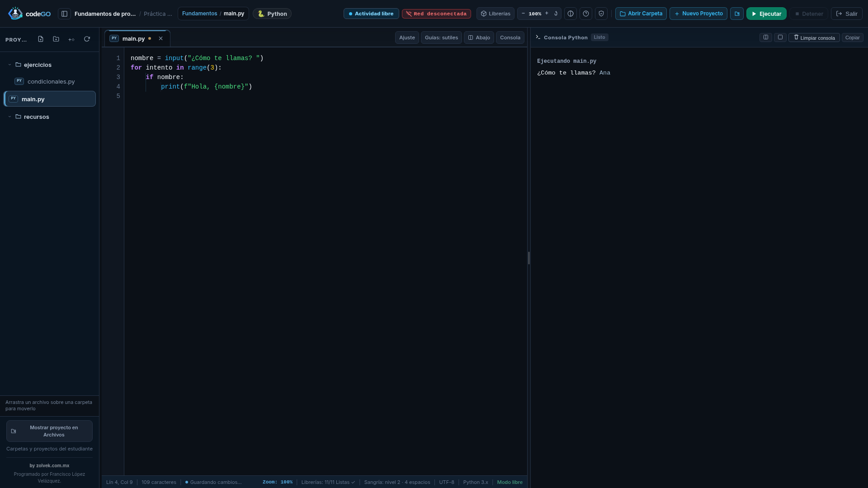Switch console to split column layout
This screenshot has height=488, width=868.
point(766,37)
